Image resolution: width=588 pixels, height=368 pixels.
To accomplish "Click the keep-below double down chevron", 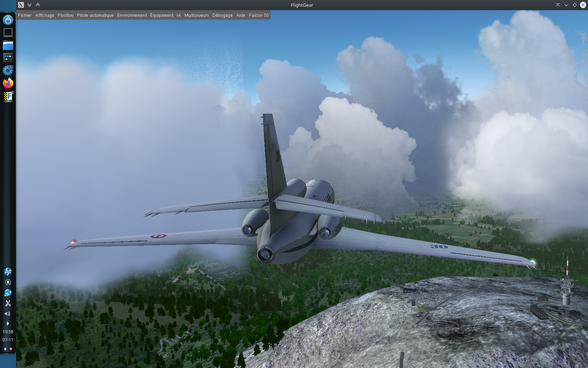I will click(x=29, y=5).
